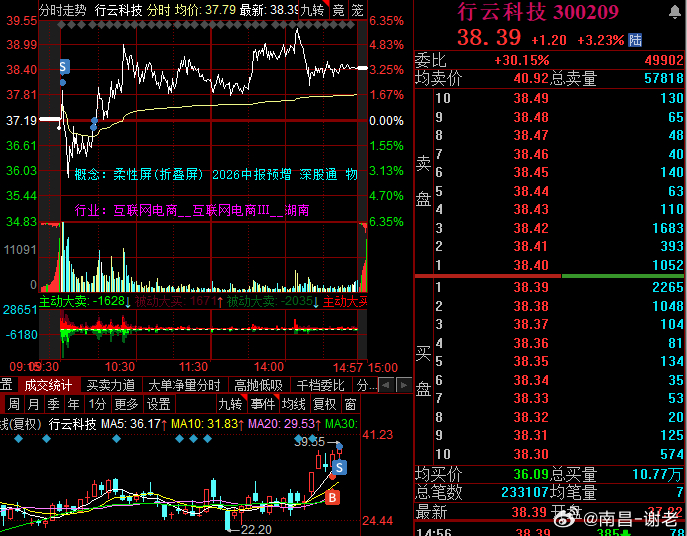
Task: Click the 22.20 low label on K-line chart
Action: coord(256,529)
